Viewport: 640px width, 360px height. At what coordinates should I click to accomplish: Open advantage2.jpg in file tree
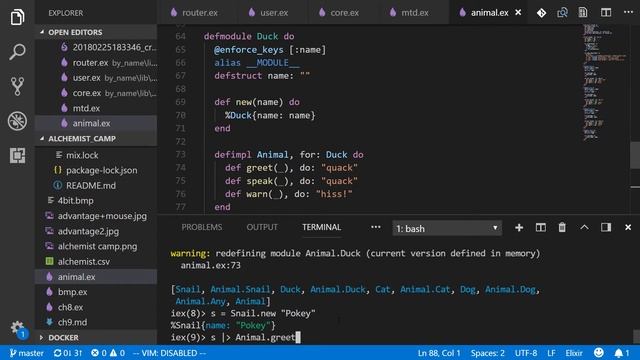click(96, 231)
